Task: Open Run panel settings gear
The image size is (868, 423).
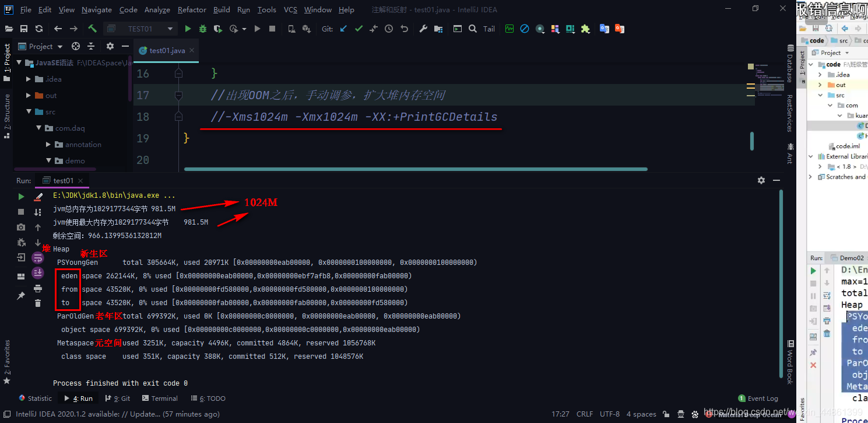Action: [761, 180]
